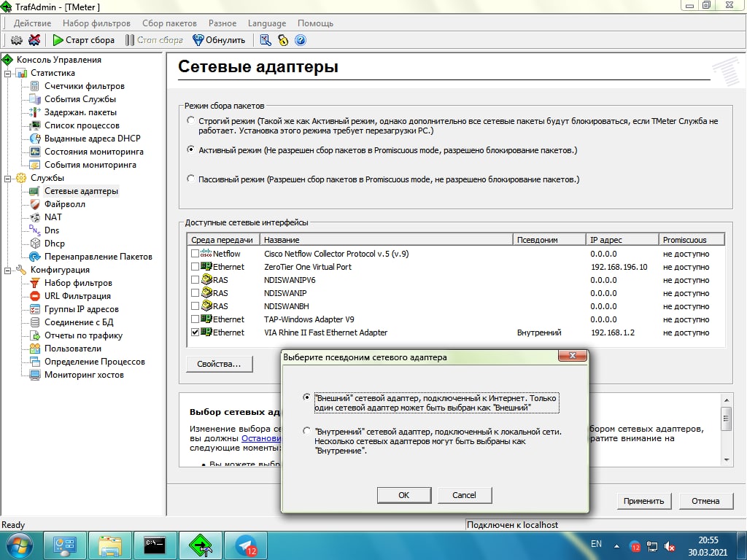747x560 pixels.
Task: Open the Разное menu
Action: coord(222,23)
